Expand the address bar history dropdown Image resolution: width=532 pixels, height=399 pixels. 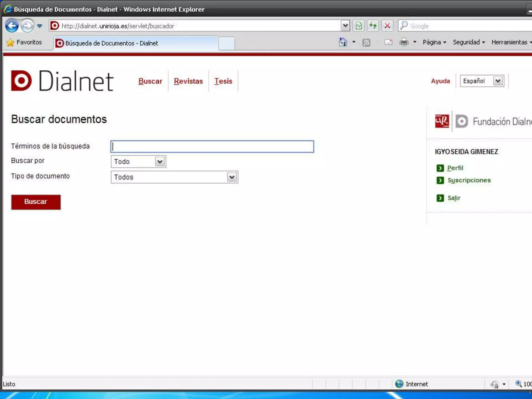click(x=345, y=26)
